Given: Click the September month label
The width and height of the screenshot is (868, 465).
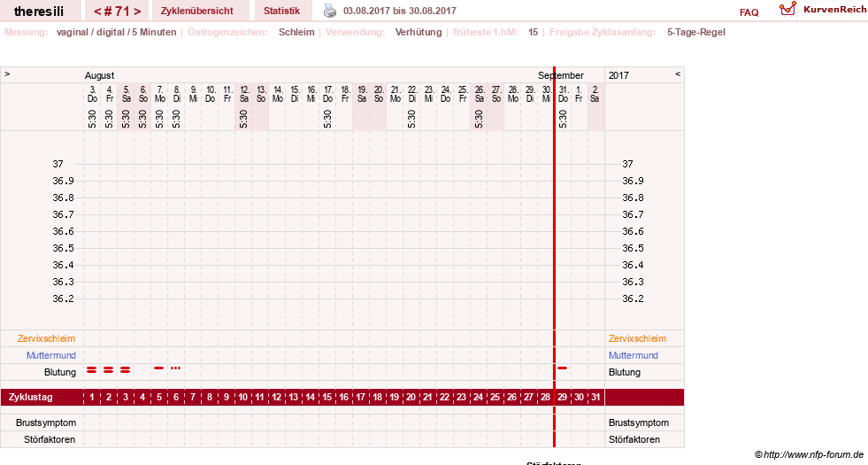Looking at the screenshot, I should [x=561, y=75].
